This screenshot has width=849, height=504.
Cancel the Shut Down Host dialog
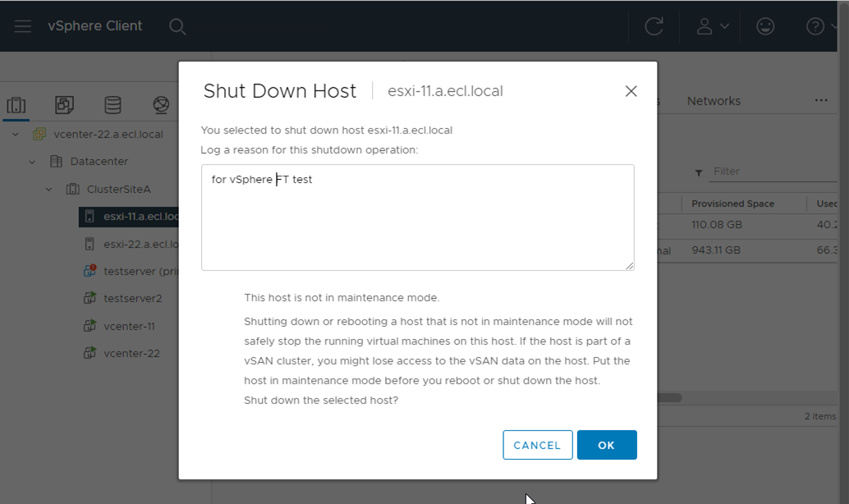click(x=537, y=445)
